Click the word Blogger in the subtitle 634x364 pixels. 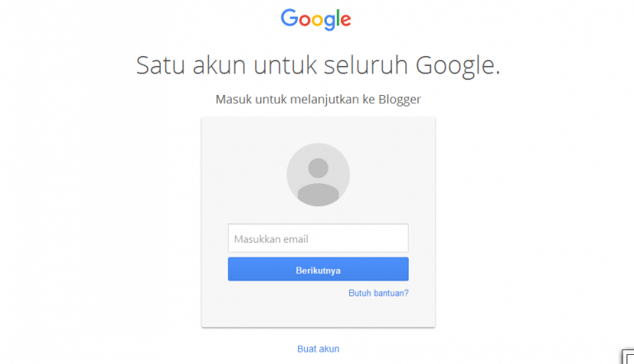point(400,100)
